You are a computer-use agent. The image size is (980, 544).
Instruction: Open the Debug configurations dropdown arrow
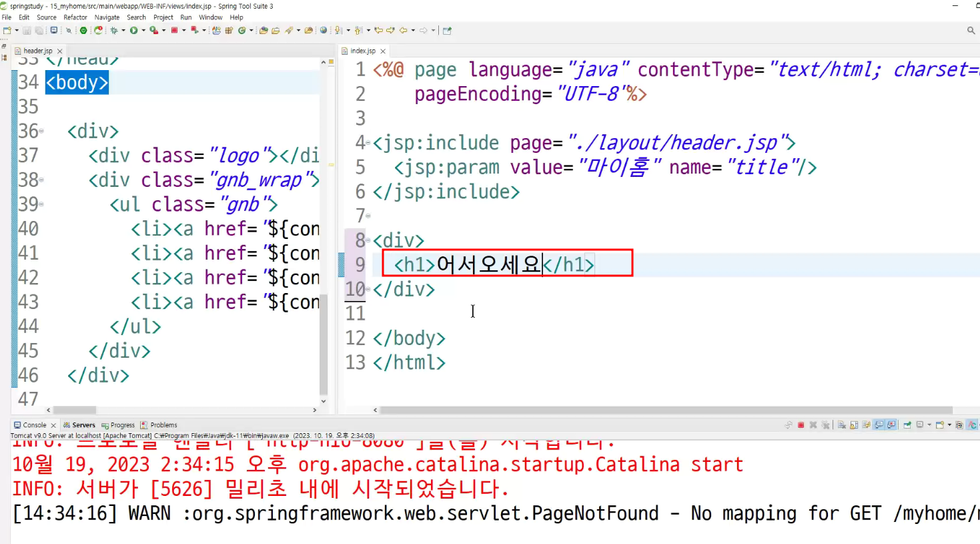coord(123,30)
